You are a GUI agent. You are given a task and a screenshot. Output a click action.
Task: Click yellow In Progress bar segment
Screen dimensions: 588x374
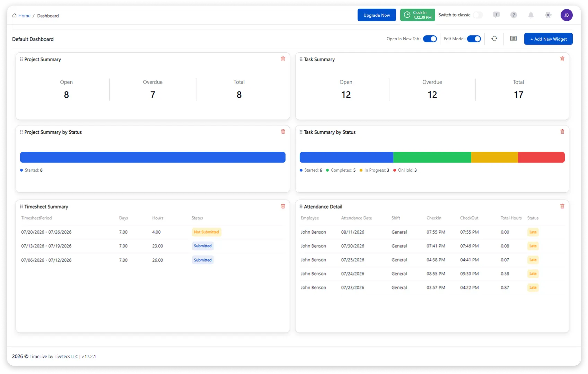point(494,157)
